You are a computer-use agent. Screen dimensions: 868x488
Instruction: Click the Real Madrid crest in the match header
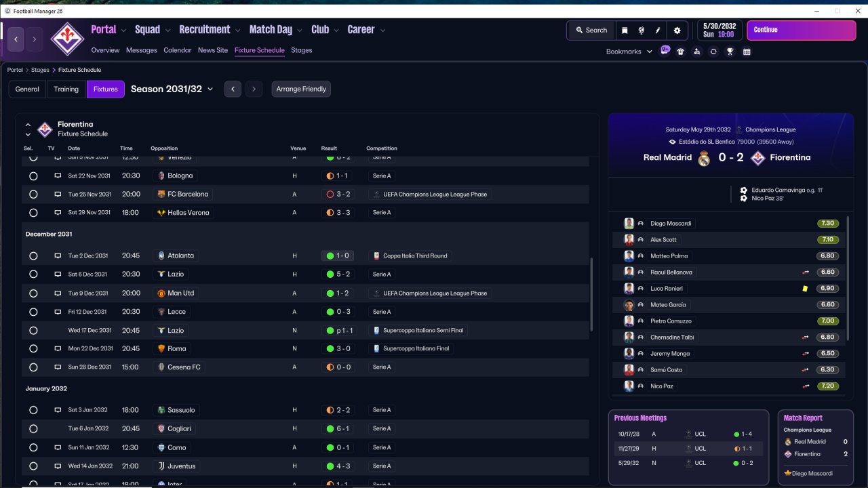pos(704,158)
